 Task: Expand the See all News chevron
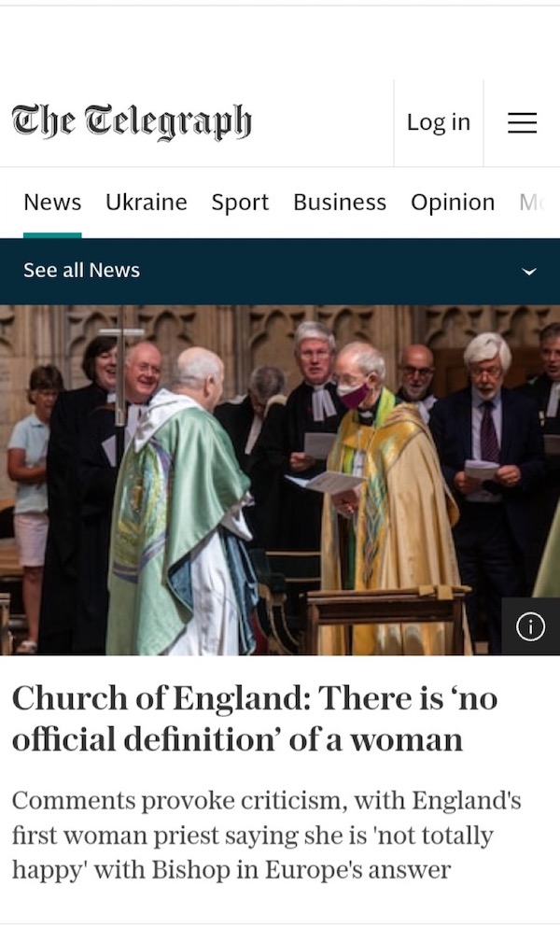529,272
